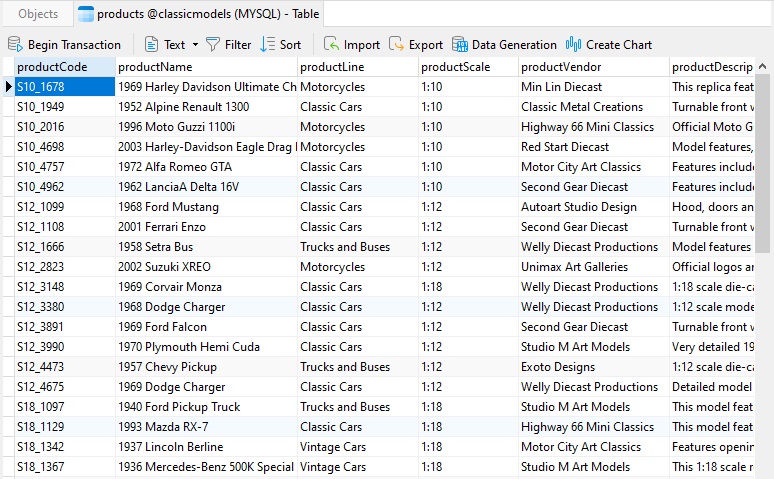Select the cell Min Lin Diecast
Image resolution: width=774 pixels, height=479 pixels.
(x=594, y=87)
